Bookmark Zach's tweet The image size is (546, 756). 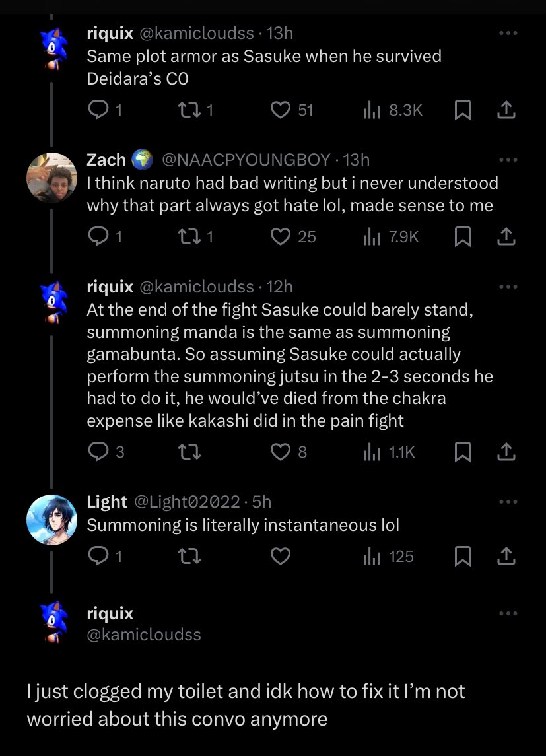click(463, 236)
